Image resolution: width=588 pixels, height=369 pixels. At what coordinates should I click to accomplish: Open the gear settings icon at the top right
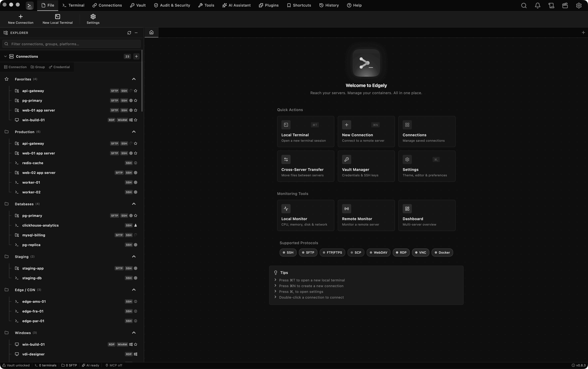[x=579, y=5]
